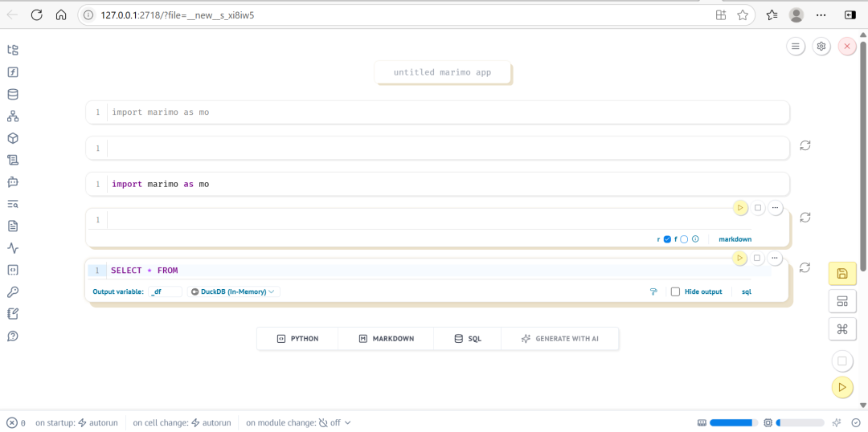Click refresh icon beside the SQL cell
Image resolution: width=868 pixels, height=432 pixels.
click(805, 267)
